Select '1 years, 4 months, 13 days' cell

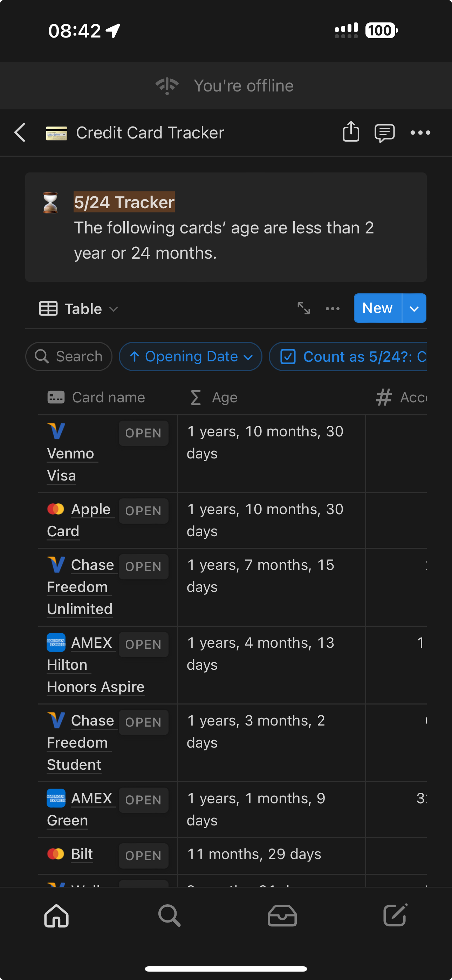(271, 665)
